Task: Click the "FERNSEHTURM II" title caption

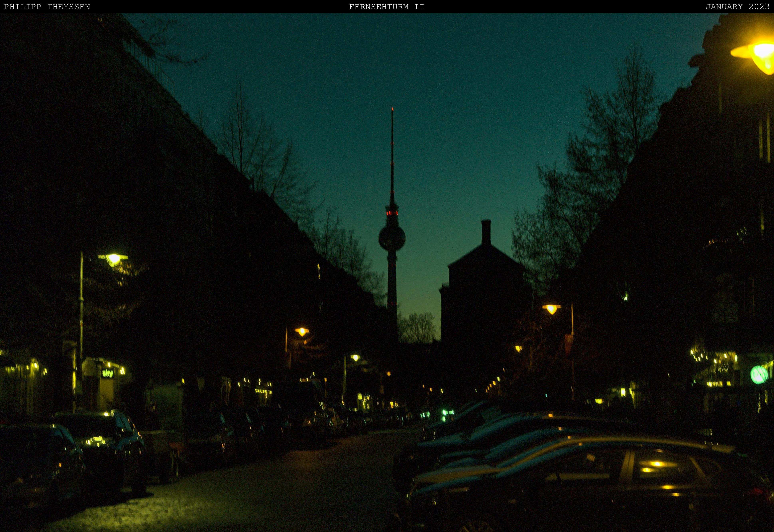Action: pyautogui.click(x=387, y=7)
